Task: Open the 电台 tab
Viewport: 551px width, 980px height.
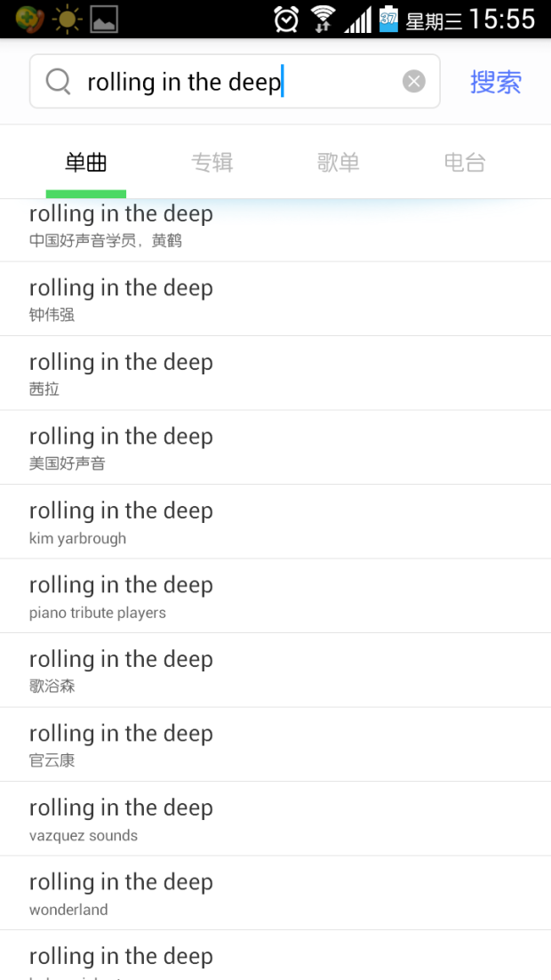Action: (465, 163)
